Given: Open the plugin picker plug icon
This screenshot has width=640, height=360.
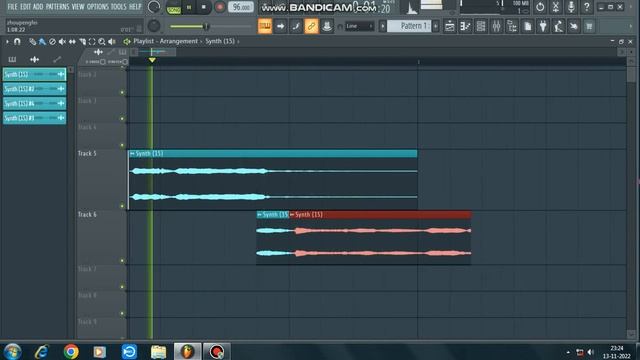Looking at the screenshot, I should (543, 26).
